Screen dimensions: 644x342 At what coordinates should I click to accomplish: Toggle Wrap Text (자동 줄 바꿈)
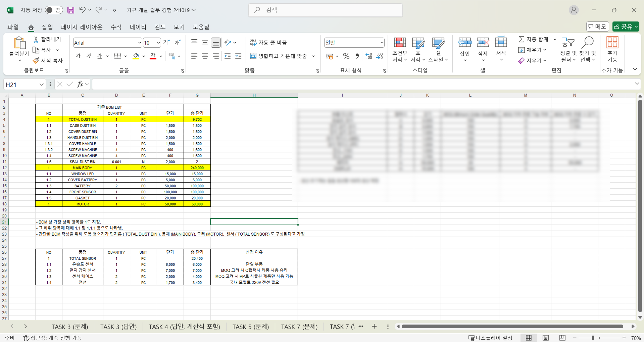pyautogui.click(x=268, y=43)
